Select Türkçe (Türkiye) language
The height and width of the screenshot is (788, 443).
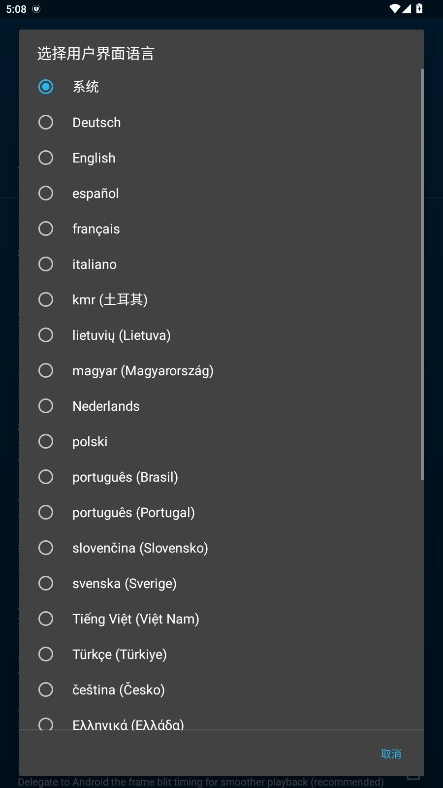point(221,654)
